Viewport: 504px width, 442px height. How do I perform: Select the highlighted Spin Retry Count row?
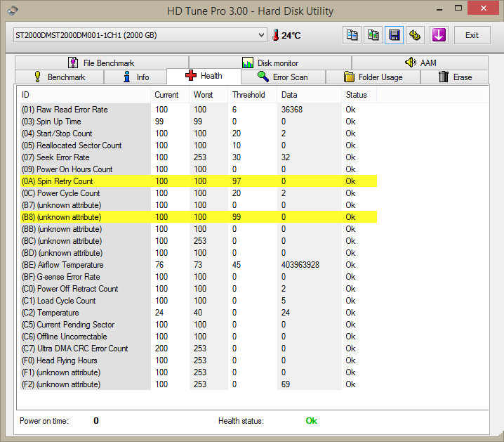[199, 181]
